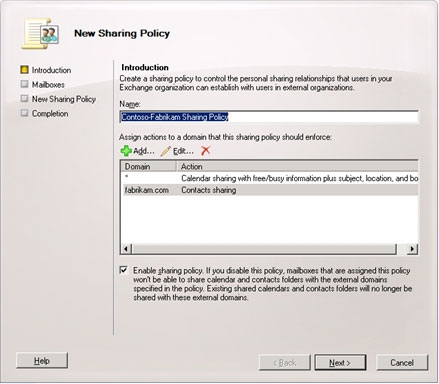The width and height of the screenshot is (439, 384).
Task: Click the Action column header
Action: pyautogui.click(x=297, y=166)
